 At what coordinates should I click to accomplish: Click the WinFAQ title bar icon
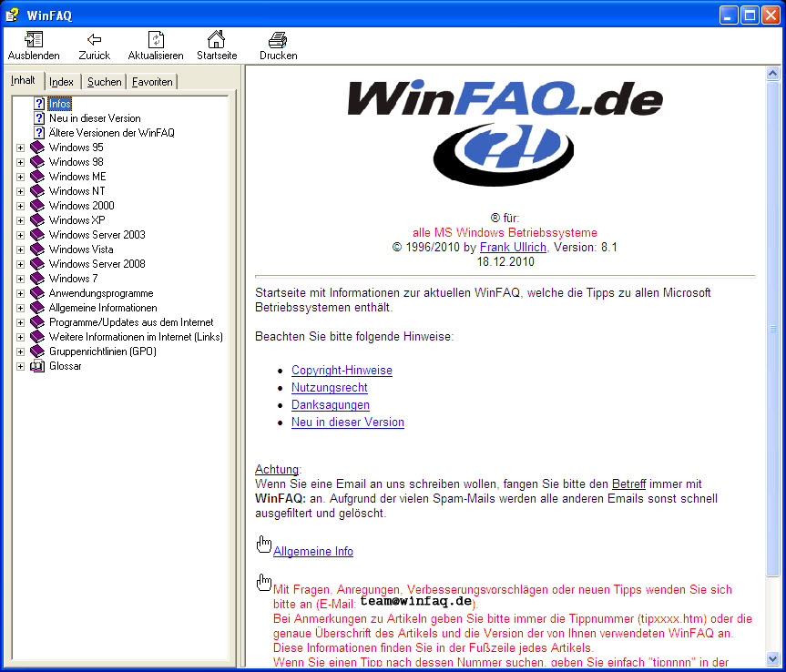pyautogui.click(x=12, y=15)
